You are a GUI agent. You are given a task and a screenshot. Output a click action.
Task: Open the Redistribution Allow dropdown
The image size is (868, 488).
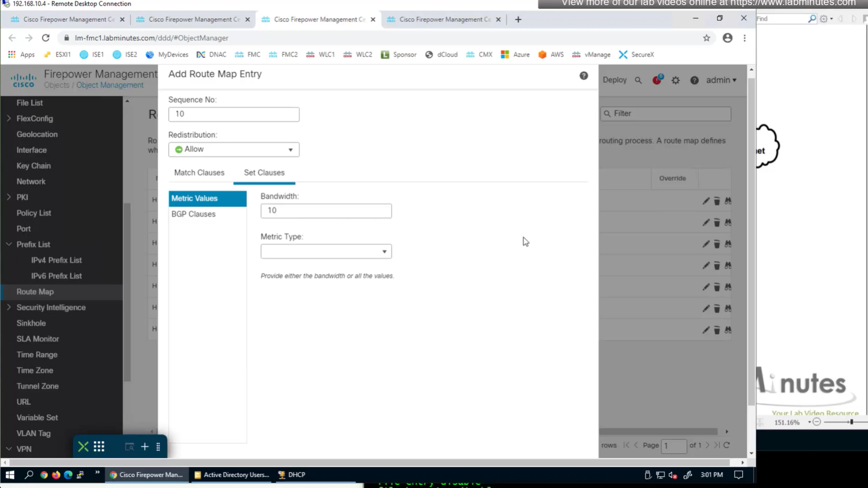click(x=234, y=149)
